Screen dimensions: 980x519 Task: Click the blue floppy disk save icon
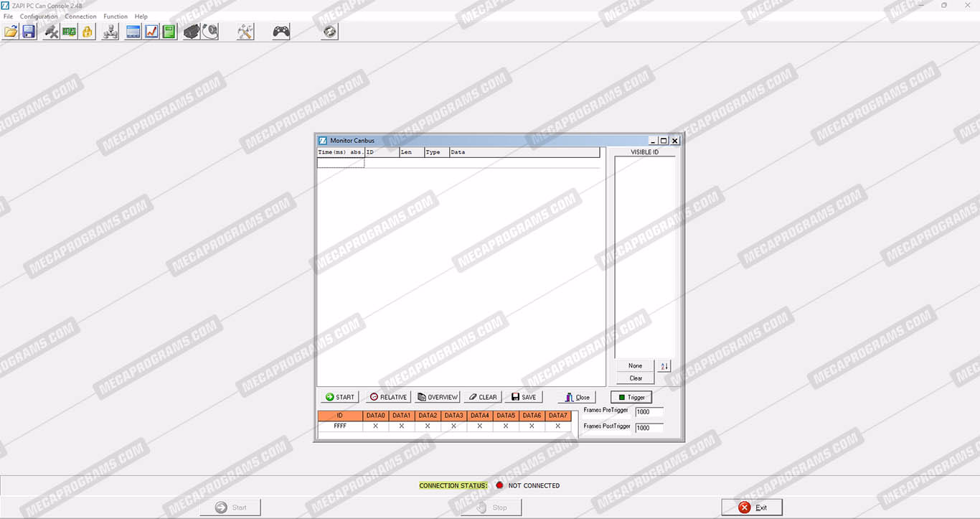click(x=29, y=32)
